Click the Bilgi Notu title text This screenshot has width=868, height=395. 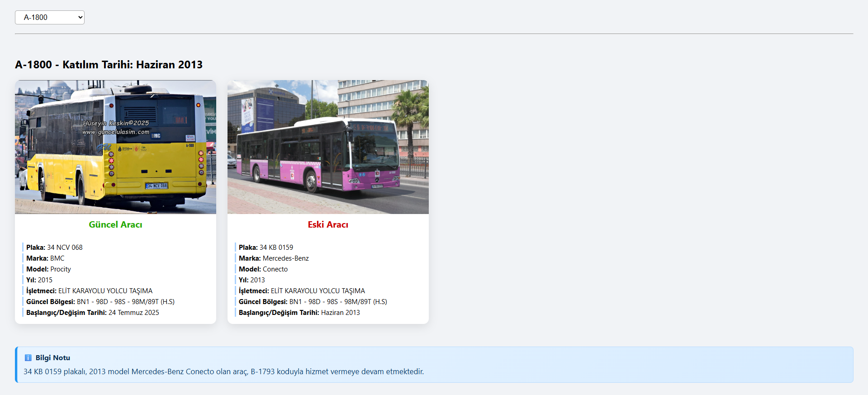53,358
